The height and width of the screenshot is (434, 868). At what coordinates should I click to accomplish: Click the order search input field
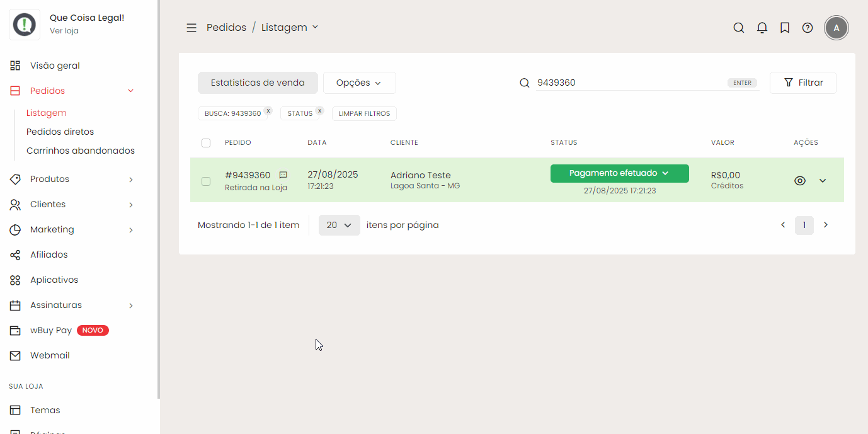pos(630,83)
